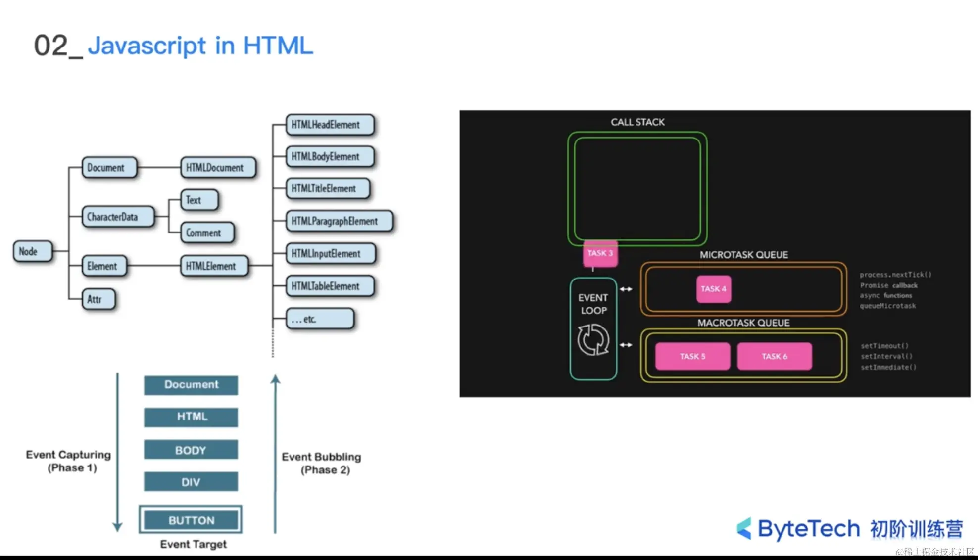Click TASK 6 in the Macrotask Queue
This screenshot has height=560, width=978.
click(x=774, y=356)
